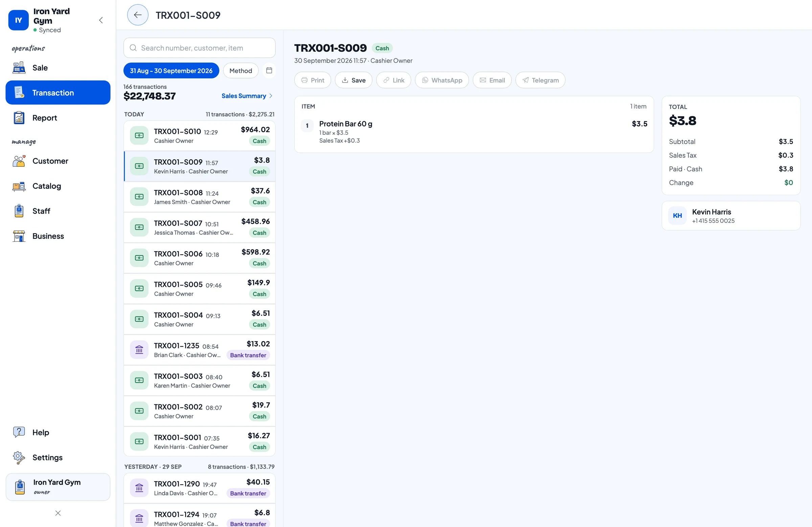This screenshot has width=812, height=527.
Task: Click the calendar icon next to Method
Action: pos(269,71)
